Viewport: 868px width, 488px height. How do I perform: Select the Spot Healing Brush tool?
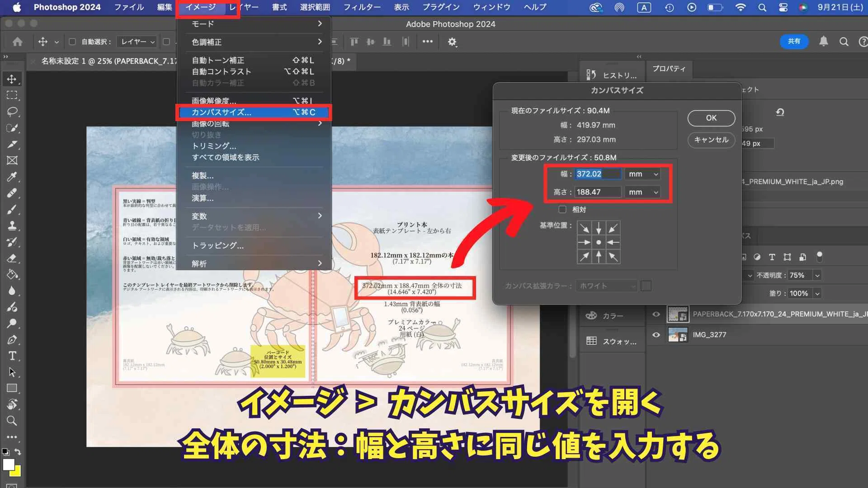coord(12,193)
